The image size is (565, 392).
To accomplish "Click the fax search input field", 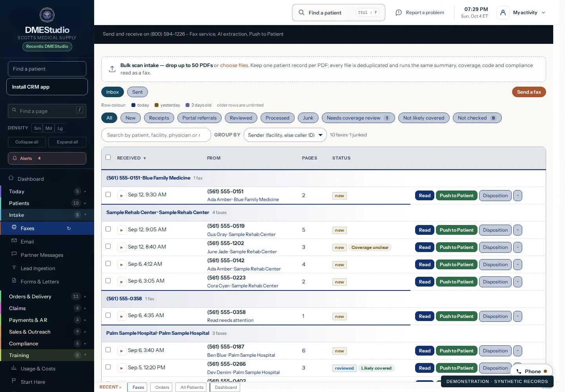I will pyautogui.click(x=156, y=135).
